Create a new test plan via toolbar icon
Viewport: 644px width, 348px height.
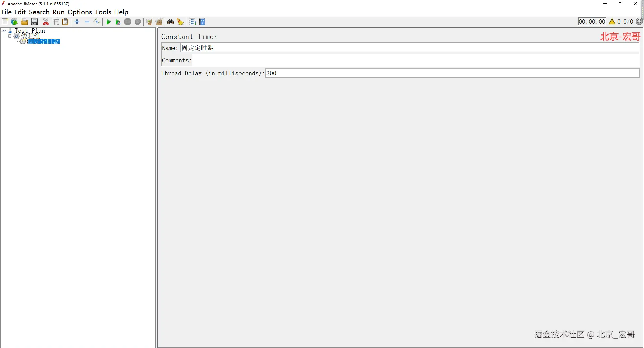[x=5, y=22]
